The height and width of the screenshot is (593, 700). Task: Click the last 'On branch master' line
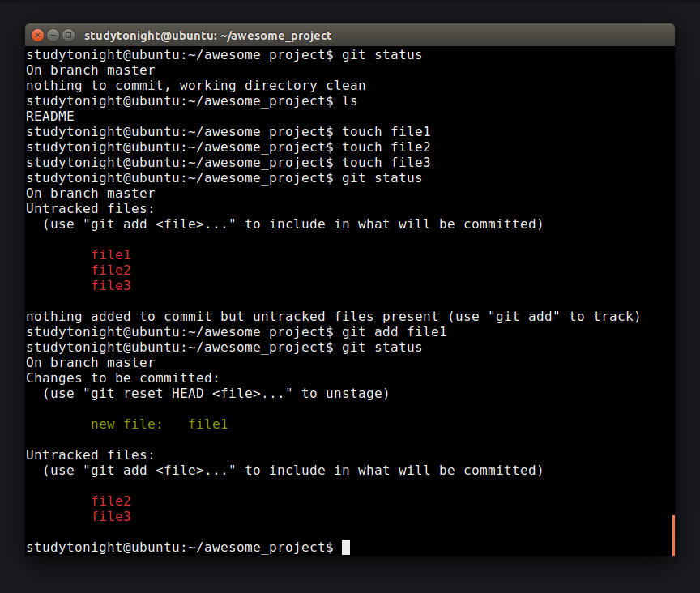91,363
